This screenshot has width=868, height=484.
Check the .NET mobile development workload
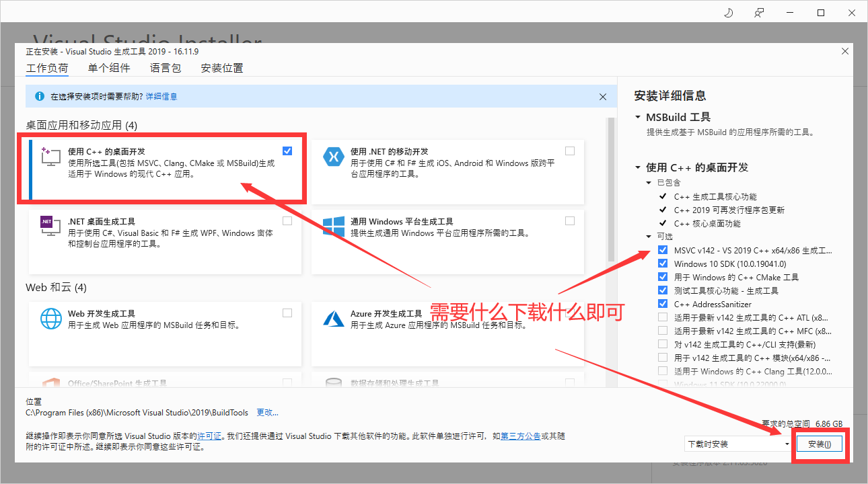click(570, 151)
